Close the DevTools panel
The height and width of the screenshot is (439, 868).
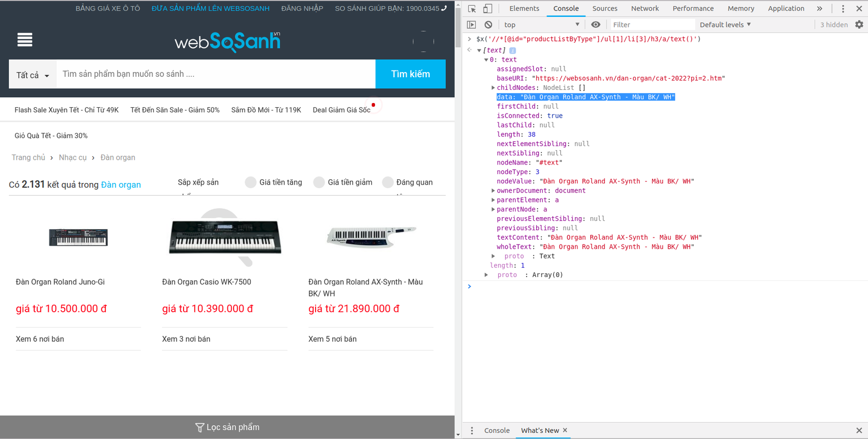click(x=859, y=8)
